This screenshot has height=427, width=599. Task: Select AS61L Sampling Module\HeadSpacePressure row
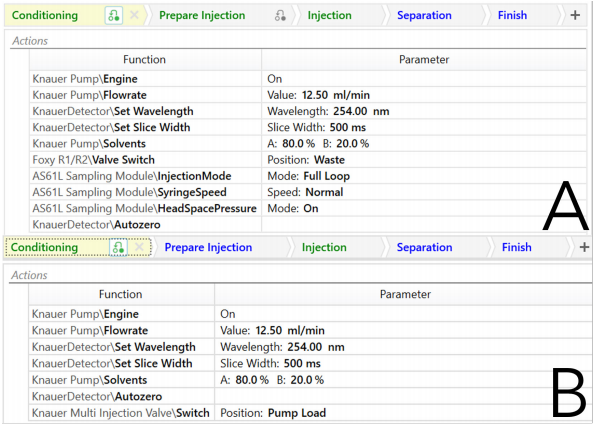tap(308, 209)
